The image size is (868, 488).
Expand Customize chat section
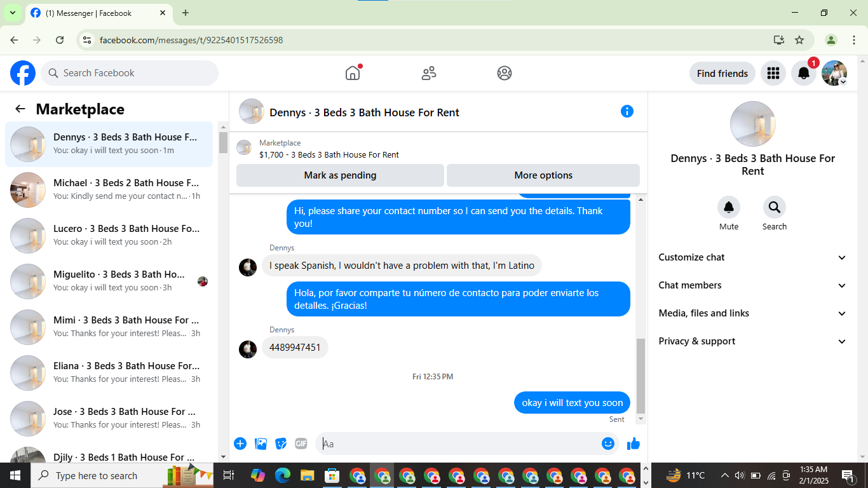tap(753, 257)
